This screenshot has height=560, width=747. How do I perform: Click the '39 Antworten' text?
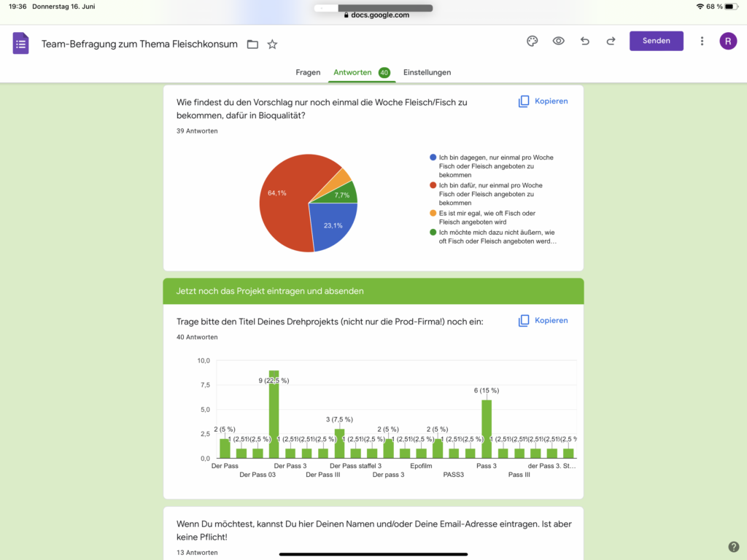point(197,131)
